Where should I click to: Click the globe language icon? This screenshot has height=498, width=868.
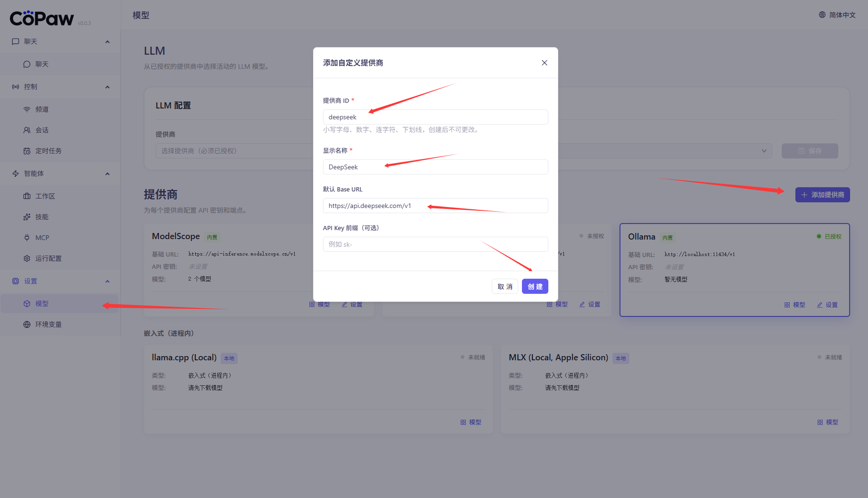[x=822, y=15]
